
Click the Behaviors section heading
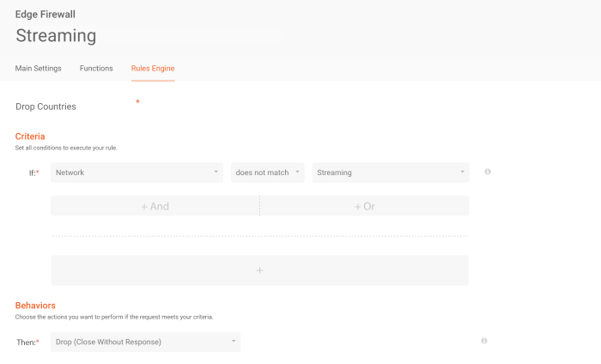[x=35, y=306]
